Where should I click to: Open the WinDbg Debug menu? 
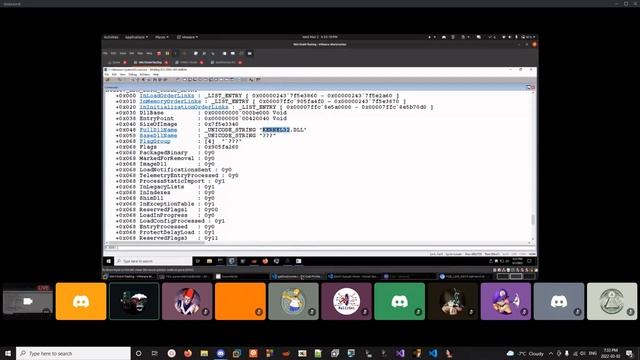133,75
